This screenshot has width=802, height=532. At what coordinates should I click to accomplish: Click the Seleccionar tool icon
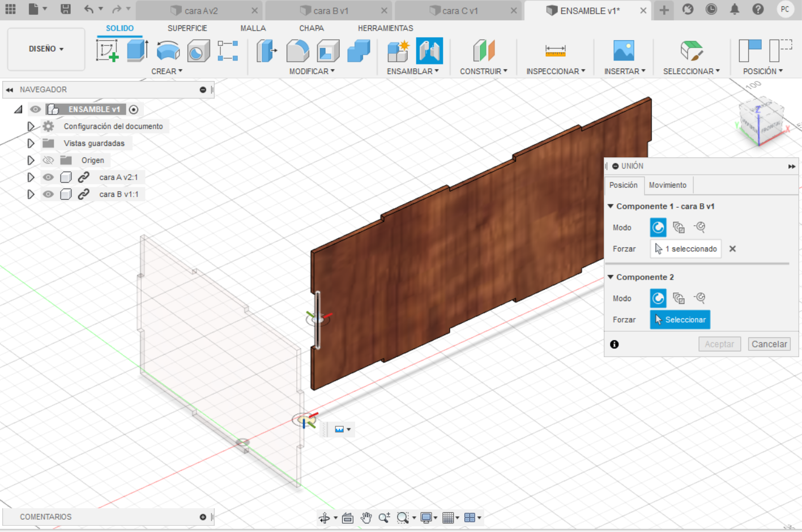[x=692, y=50]
